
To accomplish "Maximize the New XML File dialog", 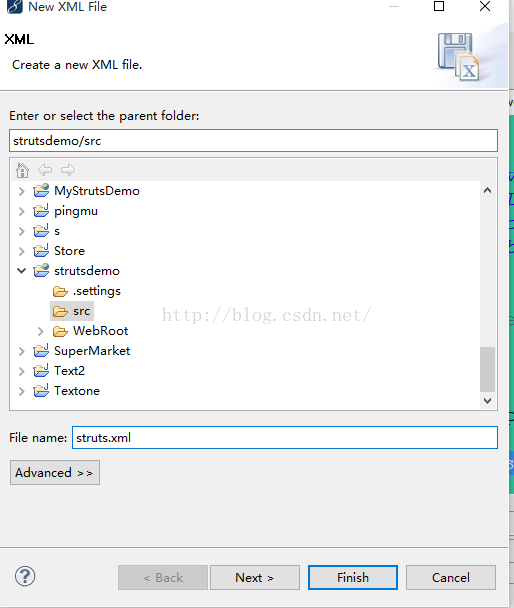I will (439, 6).
